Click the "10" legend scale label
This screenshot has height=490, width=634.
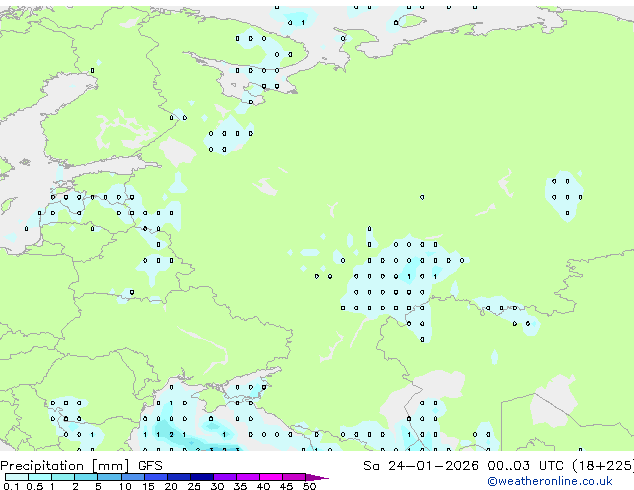point(125,486)
